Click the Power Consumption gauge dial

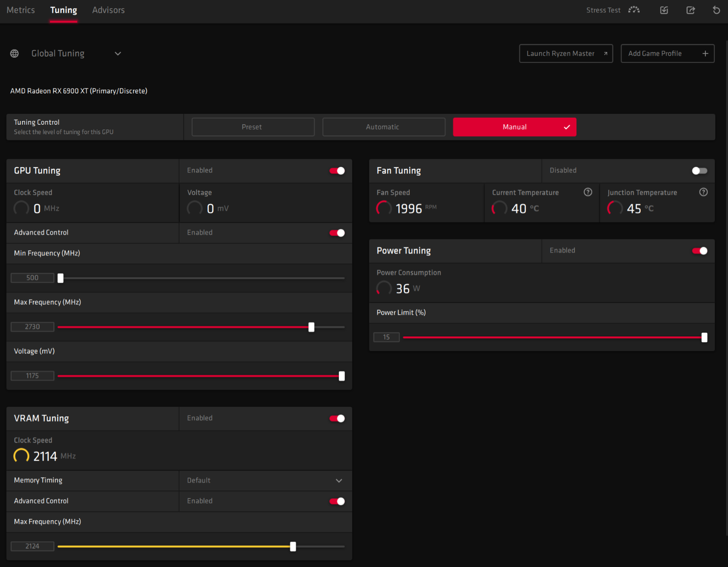click(x=384, y=288)
